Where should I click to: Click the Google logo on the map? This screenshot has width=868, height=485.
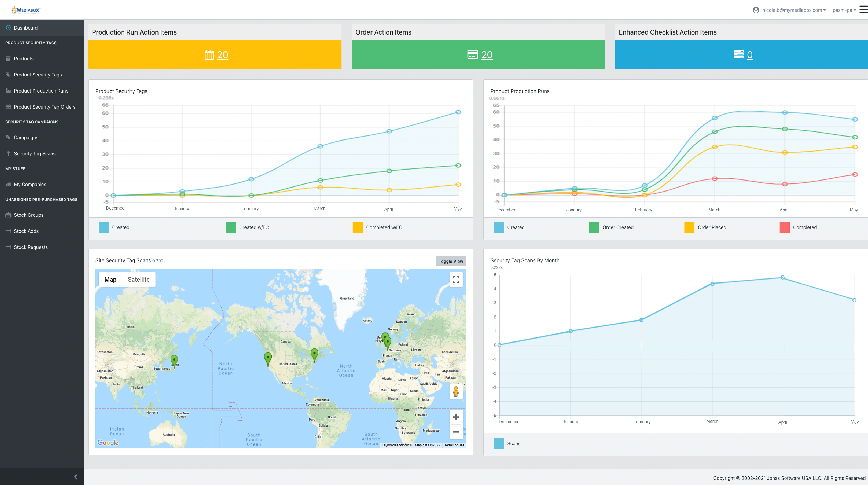(x=108, y=443)
